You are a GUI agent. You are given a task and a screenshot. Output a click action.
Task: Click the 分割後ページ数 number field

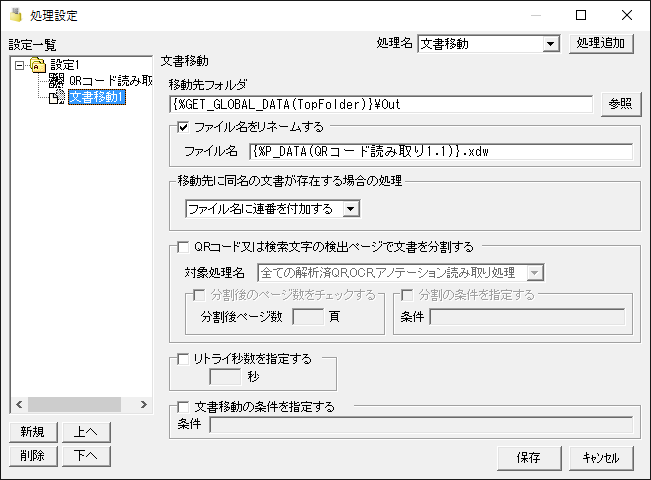(x=308, y=317)
